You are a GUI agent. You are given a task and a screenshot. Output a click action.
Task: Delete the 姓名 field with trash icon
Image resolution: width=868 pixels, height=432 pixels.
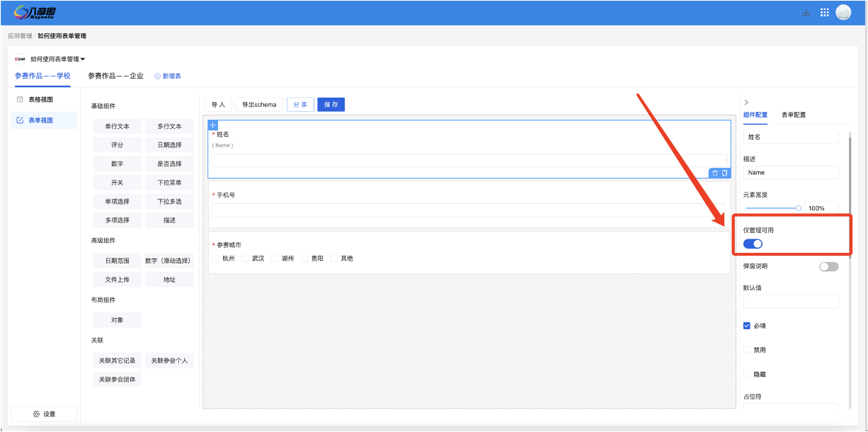coord(715,173)
